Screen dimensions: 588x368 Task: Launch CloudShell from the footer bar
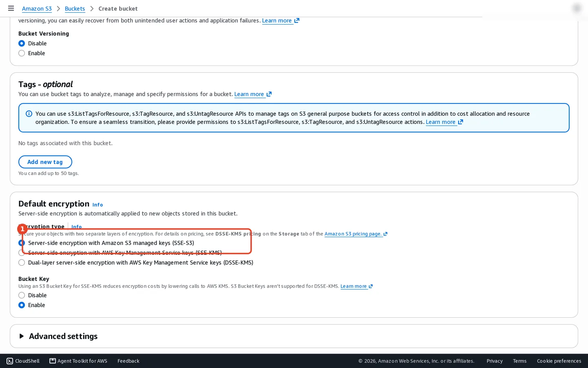(23, 361)
